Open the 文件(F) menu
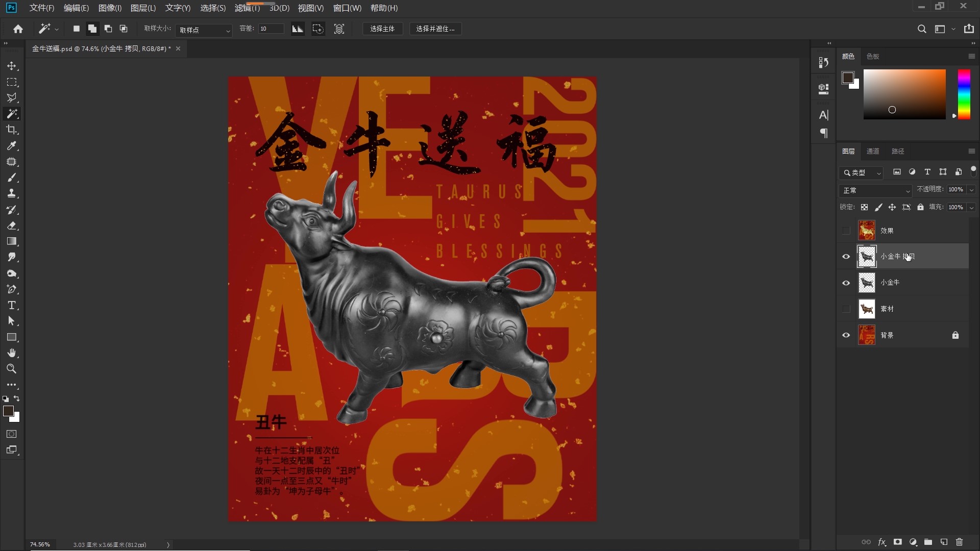This screenshot has height=551, width=980. 41,8
